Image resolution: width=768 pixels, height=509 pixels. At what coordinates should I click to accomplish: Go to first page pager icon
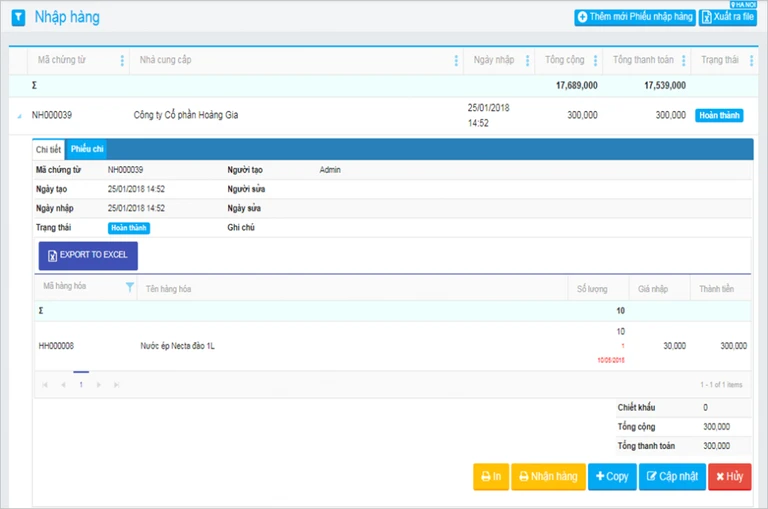tap(45, 385)
